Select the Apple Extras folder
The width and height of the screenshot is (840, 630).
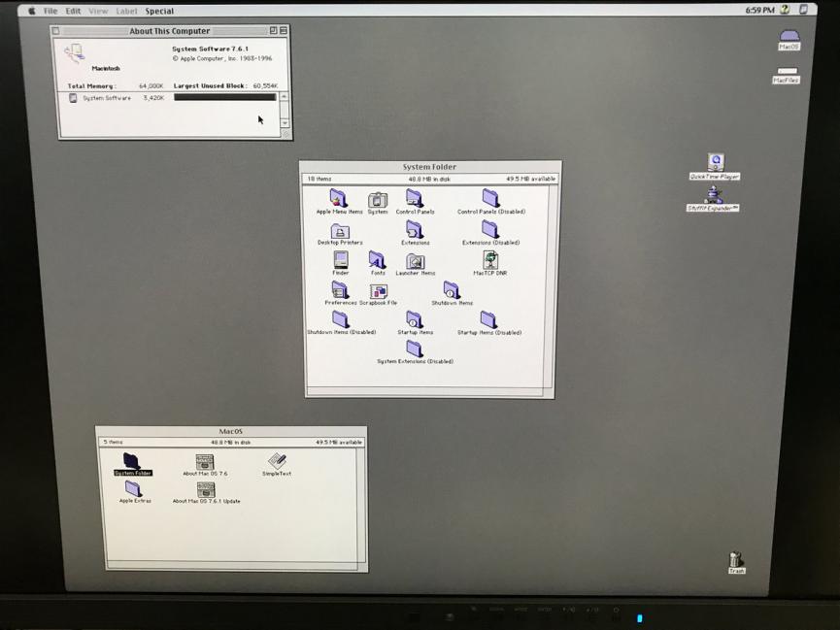point(133,488)
